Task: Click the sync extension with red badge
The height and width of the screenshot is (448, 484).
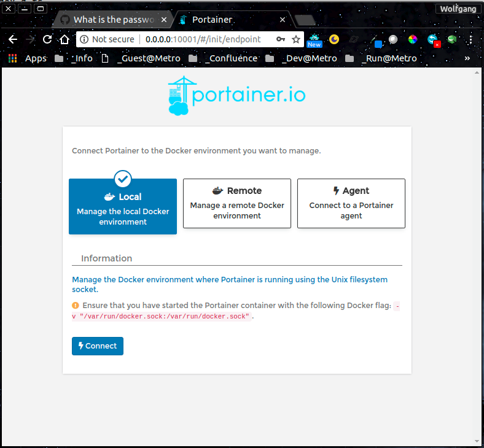Action: (434, 41)
